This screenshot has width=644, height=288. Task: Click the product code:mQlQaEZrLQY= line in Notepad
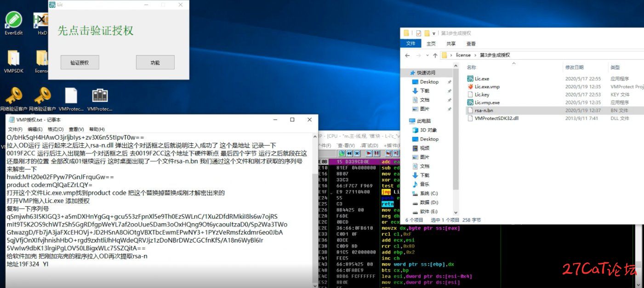click(x=50, y=185)
